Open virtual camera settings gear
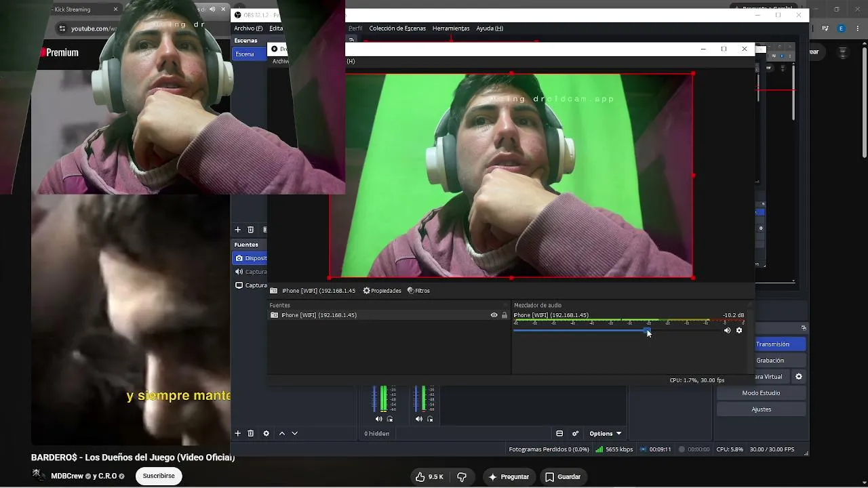 [x=799, y=377]
